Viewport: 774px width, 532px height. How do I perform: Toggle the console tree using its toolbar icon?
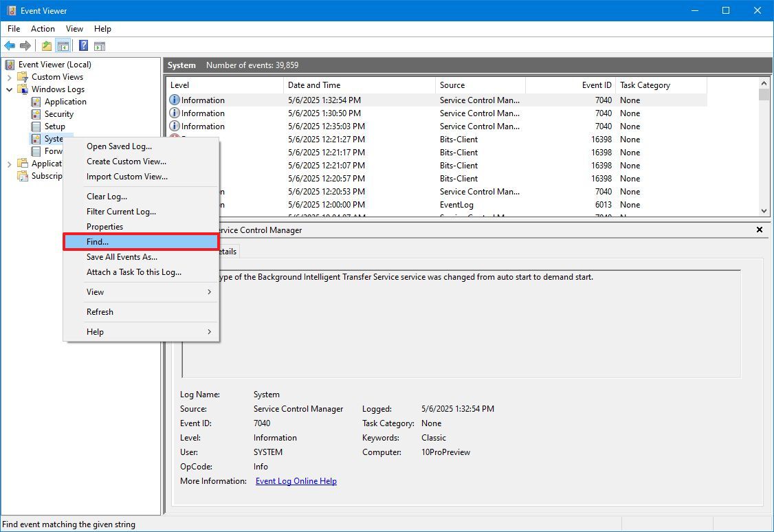(x=63, y=45)
